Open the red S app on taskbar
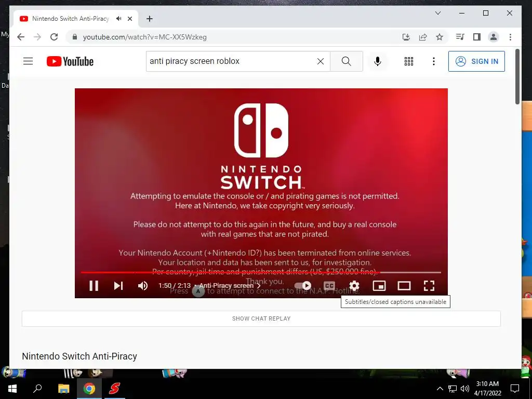 click(114, 389)
